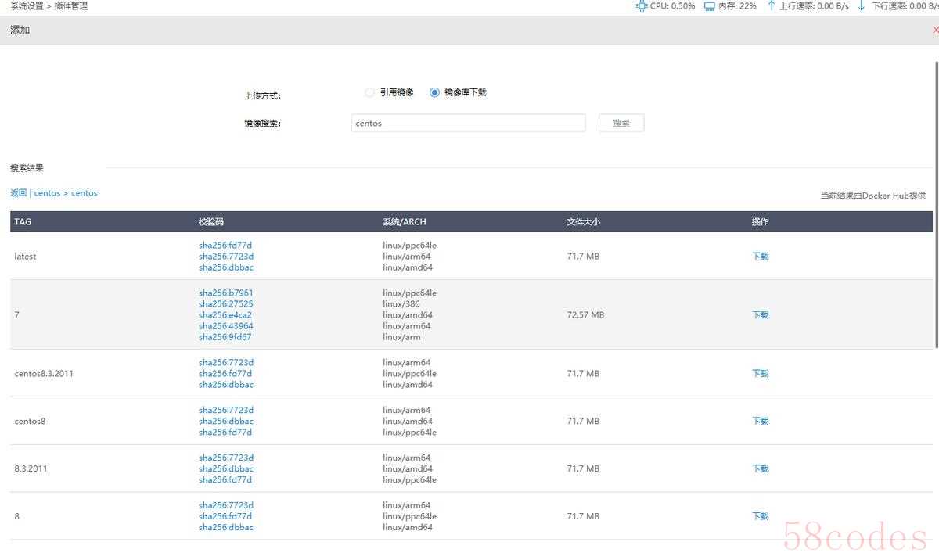Select the 引用镜像 radio option
This screenshot has height=560, width=939.
point(370,92)
